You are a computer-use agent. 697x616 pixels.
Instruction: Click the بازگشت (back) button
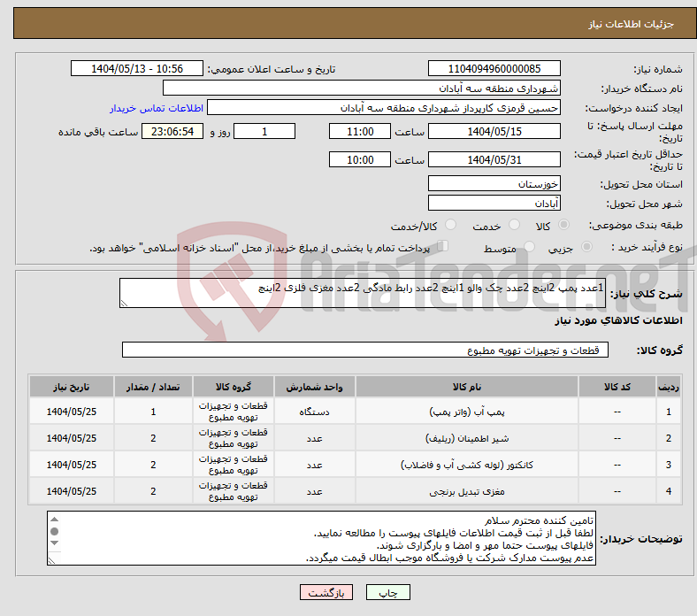point(326,592)
